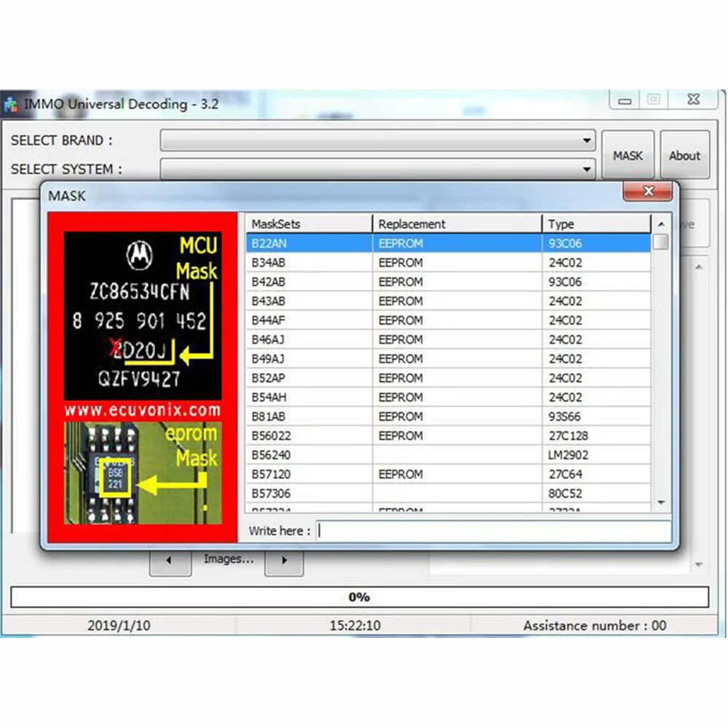Click the www.ecuvonix.com text on image
Viewport: 728px width, 728px height.
pos(142,410)
